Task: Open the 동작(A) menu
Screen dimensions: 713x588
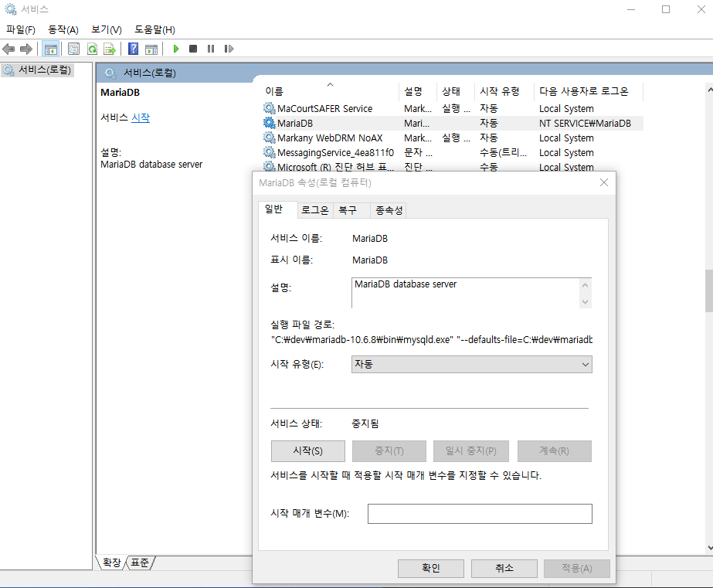Action: [x=63, y=29]
